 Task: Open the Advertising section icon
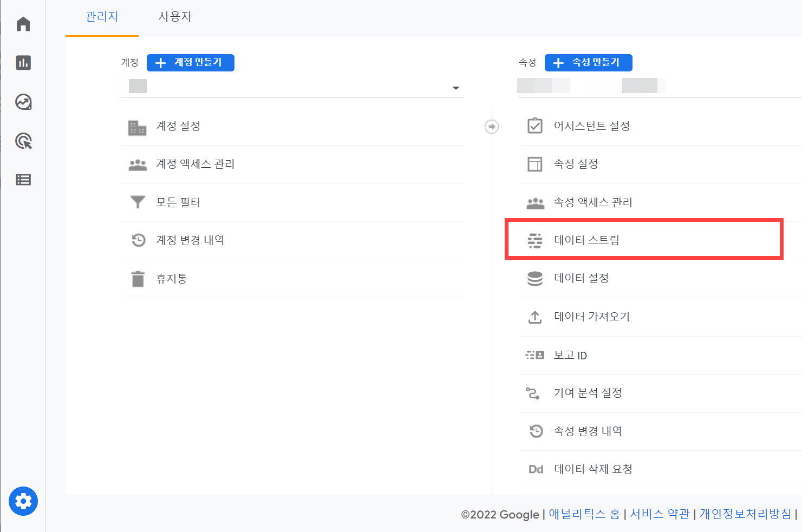click(23, 141)
